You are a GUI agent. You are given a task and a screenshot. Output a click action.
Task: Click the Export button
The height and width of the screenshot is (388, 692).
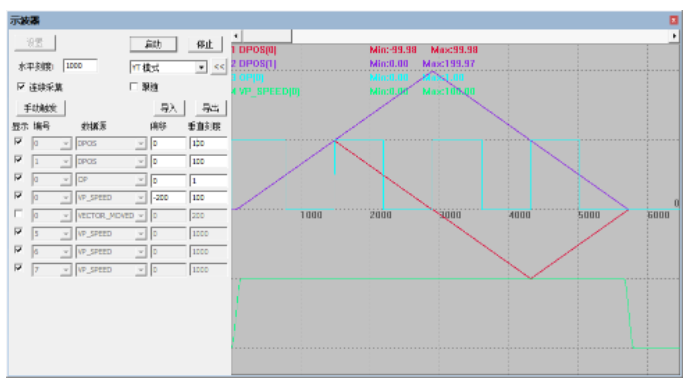click(211, 108)
